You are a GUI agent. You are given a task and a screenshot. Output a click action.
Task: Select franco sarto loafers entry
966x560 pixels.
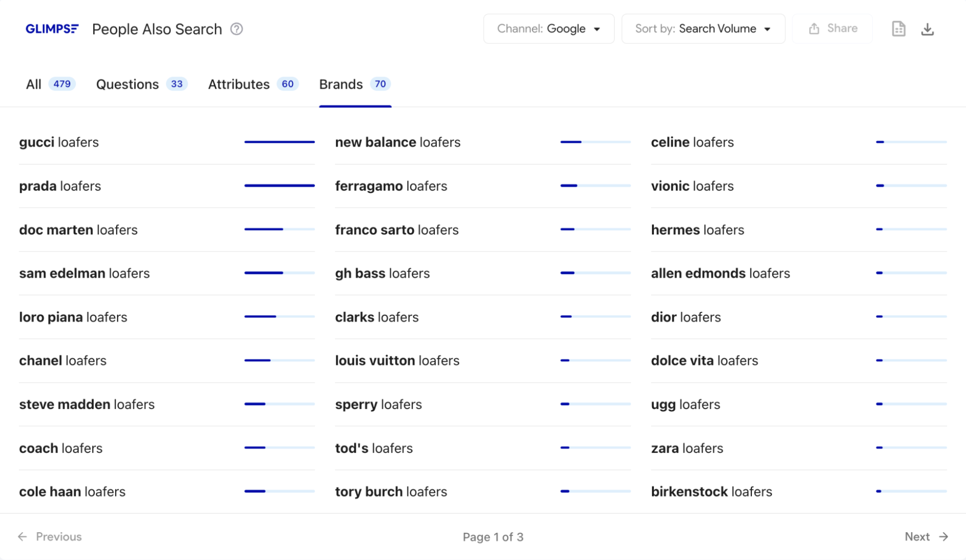pyautogui.click(x=483, y=230)
